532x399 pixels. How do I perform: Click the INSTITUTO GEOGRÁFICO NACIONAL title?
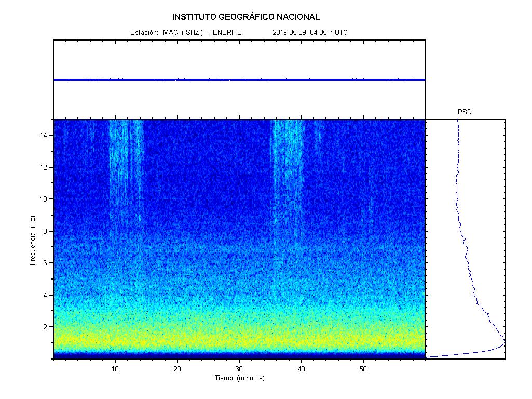click(x=246, y=17)
